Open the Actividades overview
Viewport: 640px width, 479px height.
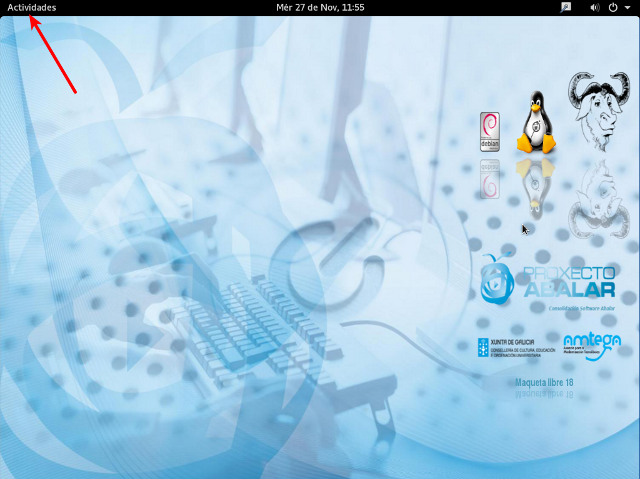click(x=32, y=7)
